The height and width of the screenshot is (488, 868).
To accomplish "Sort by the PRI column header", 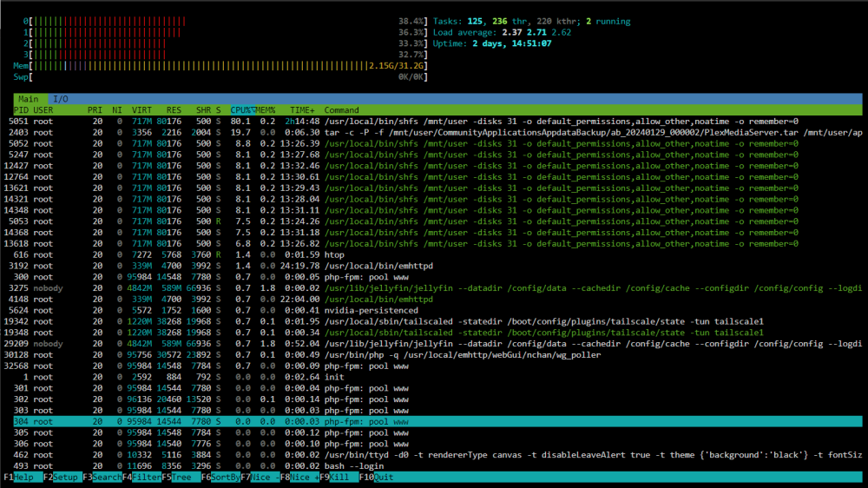I will point(95,109).
